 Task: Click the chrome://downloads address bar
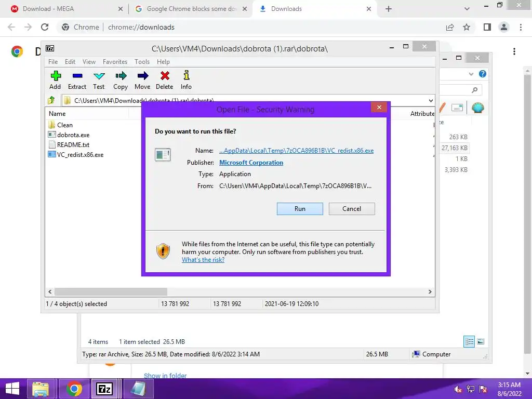(x=251, y=27)
